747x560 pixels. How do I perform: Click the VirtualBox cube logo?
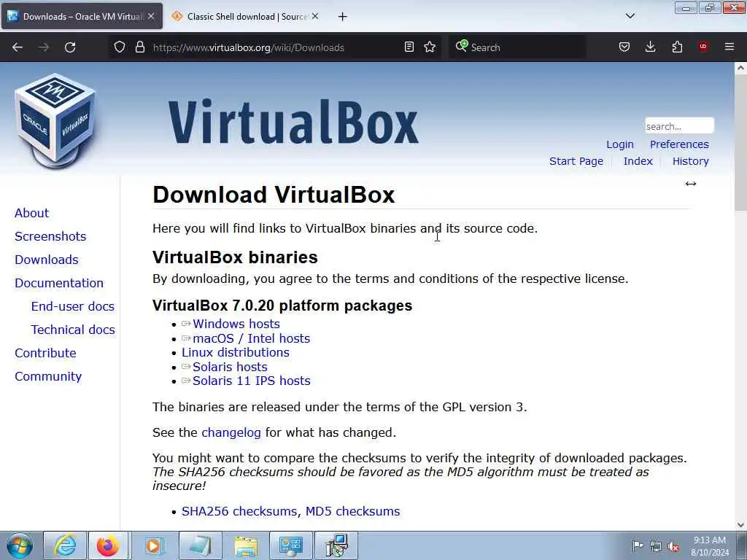(x=55, y=121)
